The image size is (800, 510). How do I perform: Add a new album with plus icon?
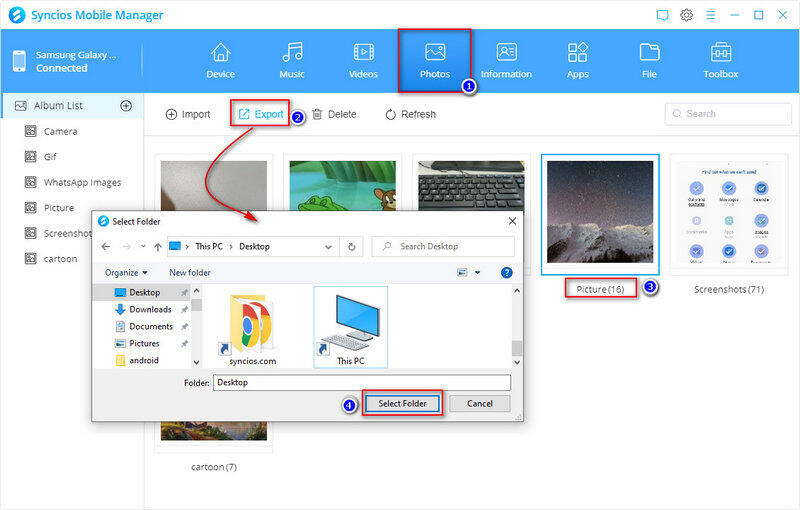click(126, 105)
